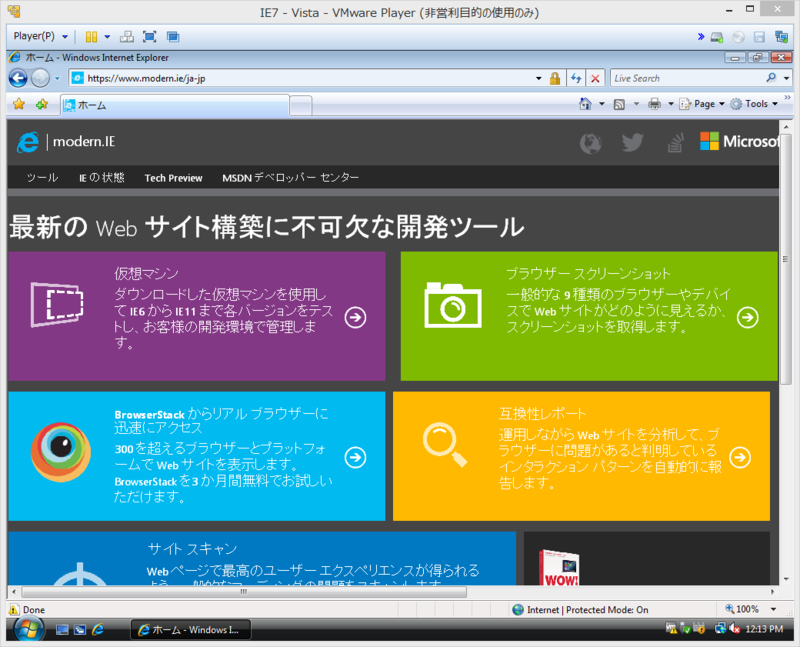This screenshot has width=800, height=647.
Task: Open the 100% zoom level dropdown arrow
Action: point(773,609)
